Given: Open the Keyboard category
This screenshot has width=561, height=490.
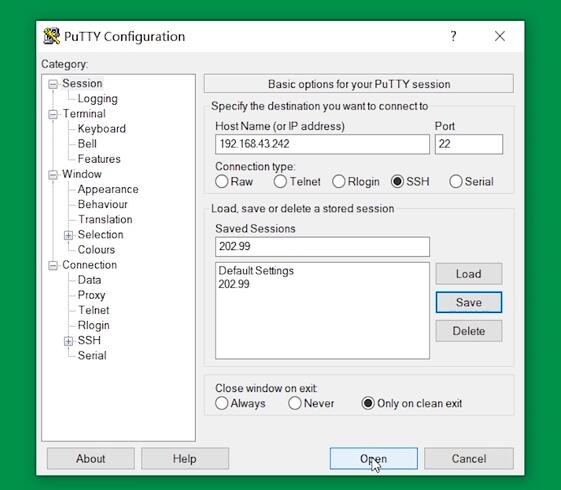Looking at the screenshot, I should [x=102, y=129].
